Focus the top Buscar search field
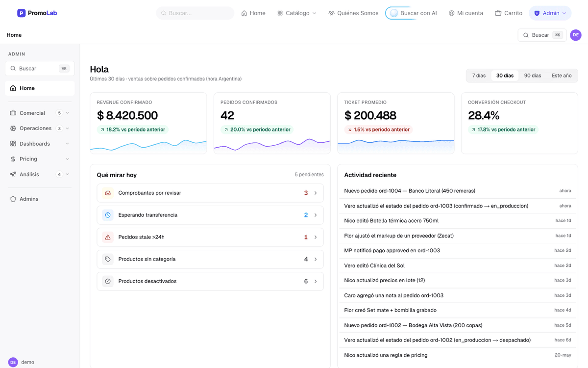 (195, 13)
